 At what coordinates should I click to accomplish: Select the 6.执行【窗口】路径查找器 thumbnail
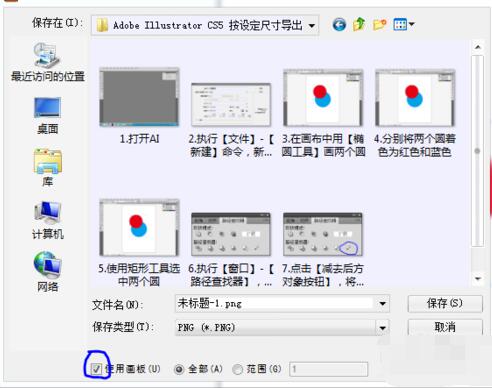coord(231,234)
